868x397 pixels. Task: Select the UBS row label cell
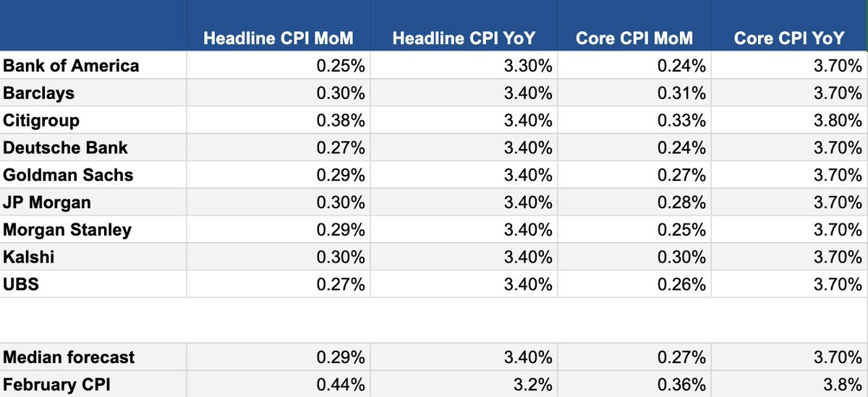pyautogui.click(x=21, y=284)
